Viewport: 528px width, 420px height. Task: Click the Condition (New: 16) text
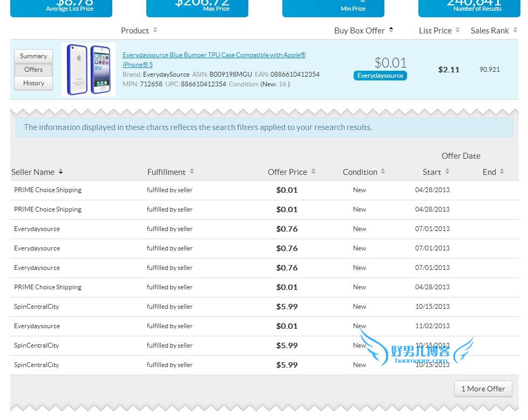pos(259,84)
